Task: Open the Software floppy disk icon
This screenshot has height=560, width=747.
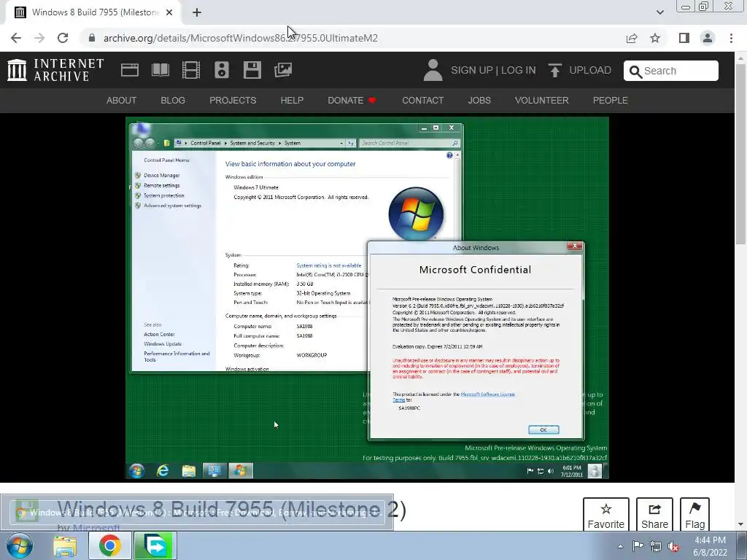Action: click(252, 70)
